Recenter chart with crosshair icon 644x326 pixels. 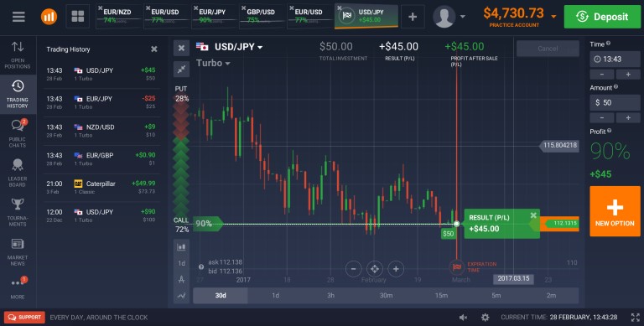375,269
